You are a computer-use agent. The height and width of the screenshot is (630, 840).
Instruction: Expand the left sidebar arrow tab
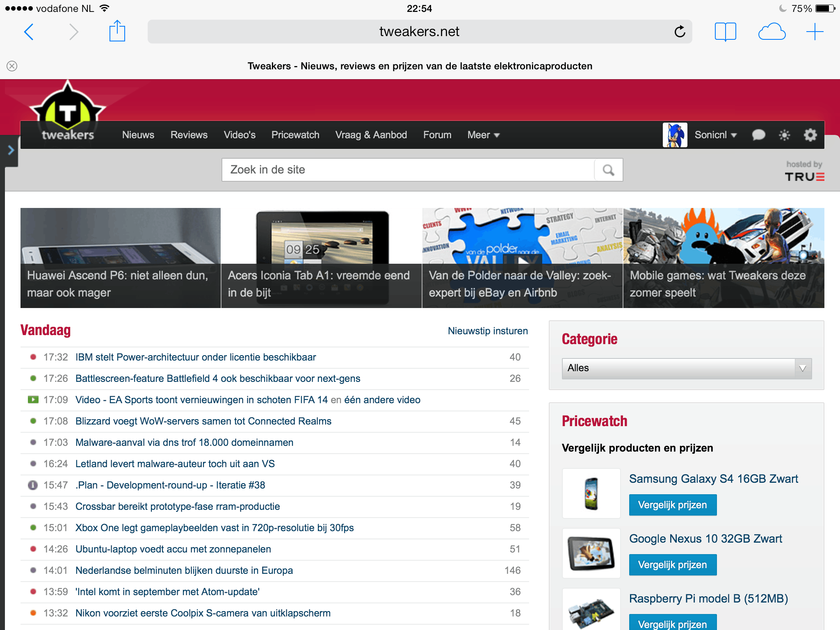pos(11,151)
